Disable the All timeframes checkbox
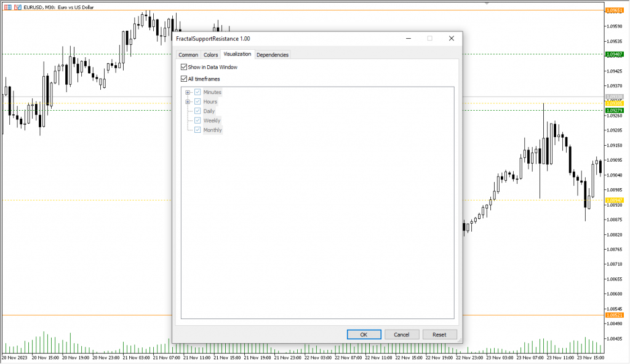Viewport: 630px width, 364px height. click(183, 78)
